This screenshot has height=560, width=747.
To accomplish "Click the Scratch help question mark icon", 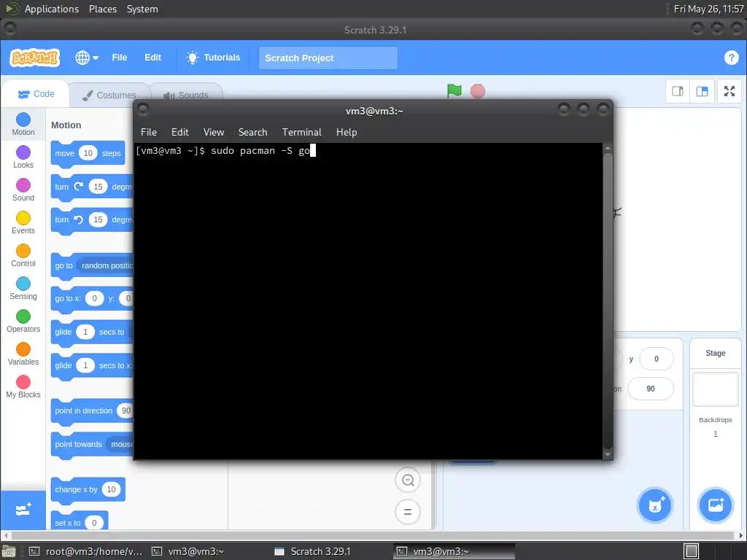I will click(731, 58).
